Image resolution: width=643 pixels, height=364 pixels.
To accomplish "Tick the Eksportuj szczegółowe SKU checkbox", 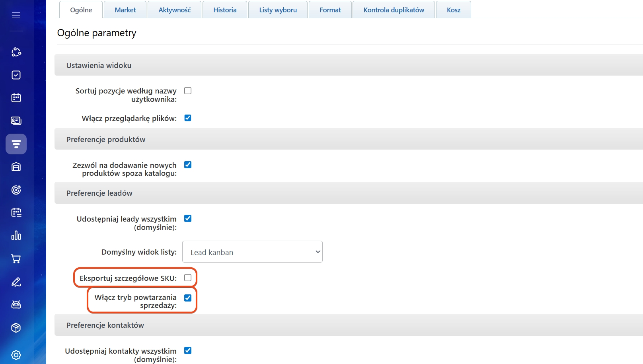I will point(188,278).
